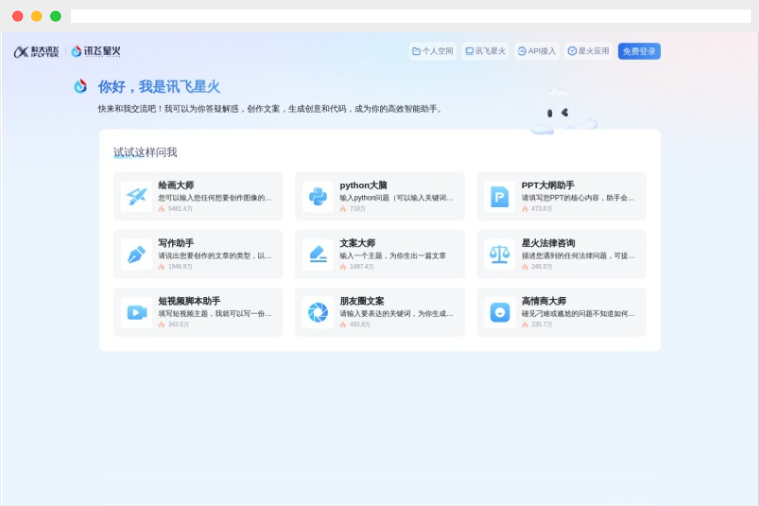Select the 短视频脚本助手 card title
This screenshot has height=506, width=759.
pyautogui.click(x=189, y=301)
